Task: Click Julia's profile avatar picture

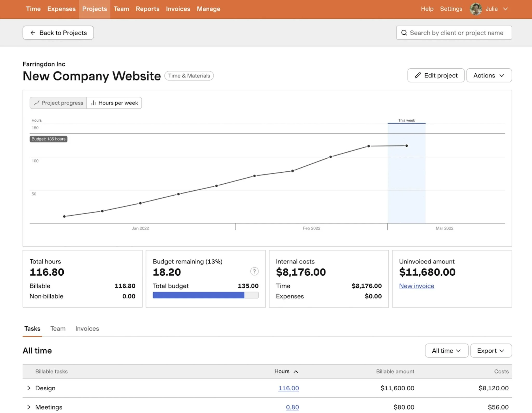Action: 475,9
